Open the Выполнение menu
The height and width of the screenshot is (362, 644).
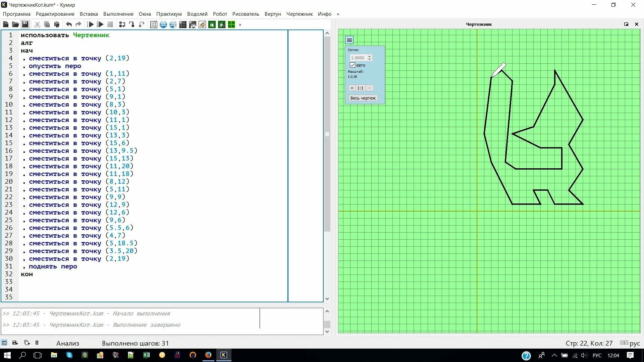pos(118,14)
